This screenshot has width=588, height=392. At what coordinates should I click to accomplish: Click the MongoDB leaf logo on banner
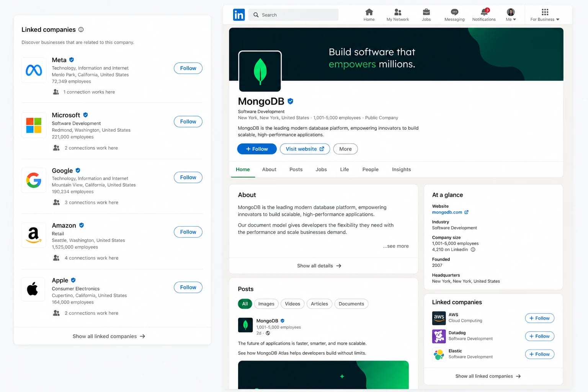(260, 71)
